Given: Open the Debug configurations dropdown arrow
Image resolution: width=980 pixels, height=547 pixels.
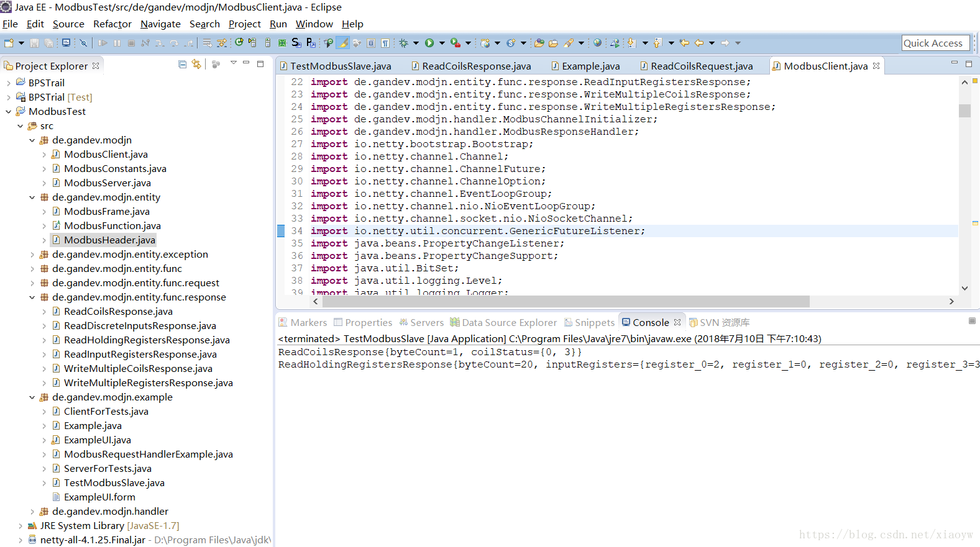Looking at the screenshot, I should 416,43.
